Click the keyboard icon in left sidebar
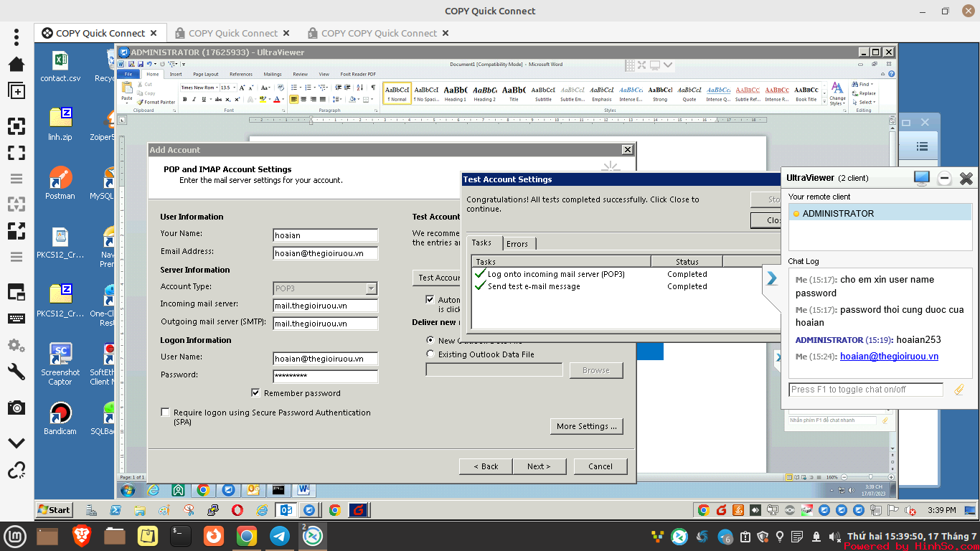Screen dimensions: 980x551 pyautogui.click(x=16, y=319)
